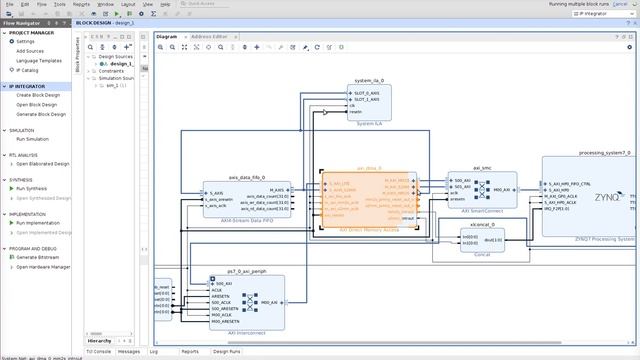Click Generate Block Design
640x360 pixels.
41,114
